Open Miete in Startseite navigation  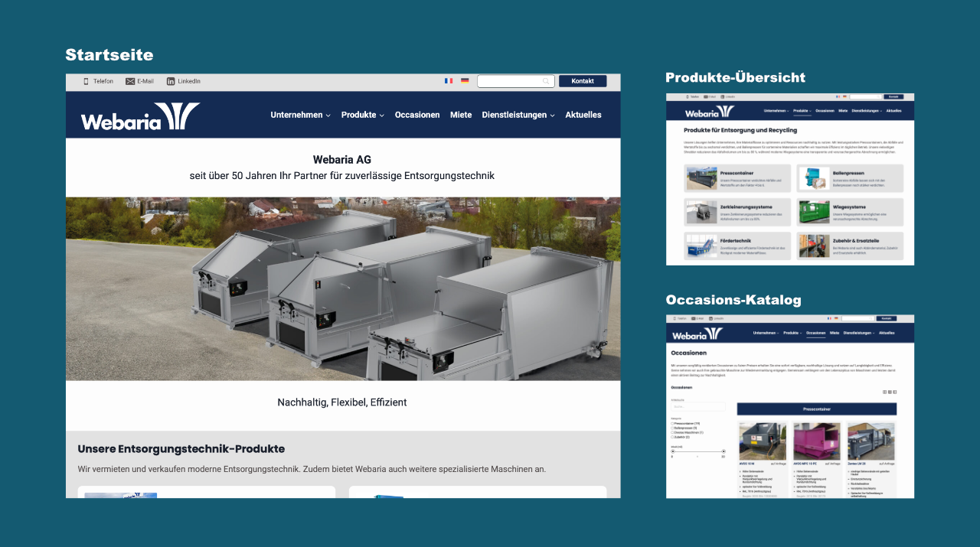point(461,115)
